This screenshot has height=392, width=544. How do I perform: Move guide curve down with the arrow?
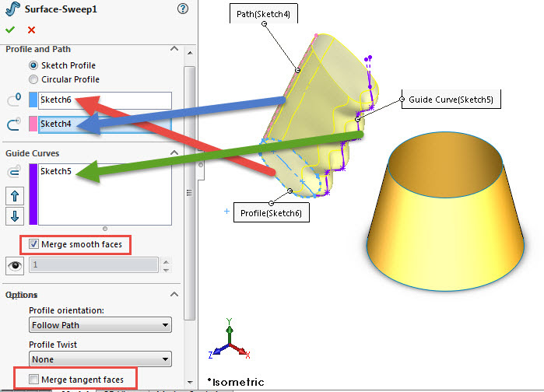[x=15, y=216]
